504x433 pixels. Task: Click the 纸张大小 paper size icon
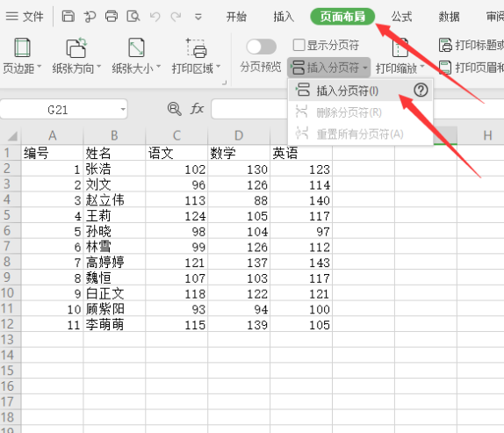pos(136,47)
